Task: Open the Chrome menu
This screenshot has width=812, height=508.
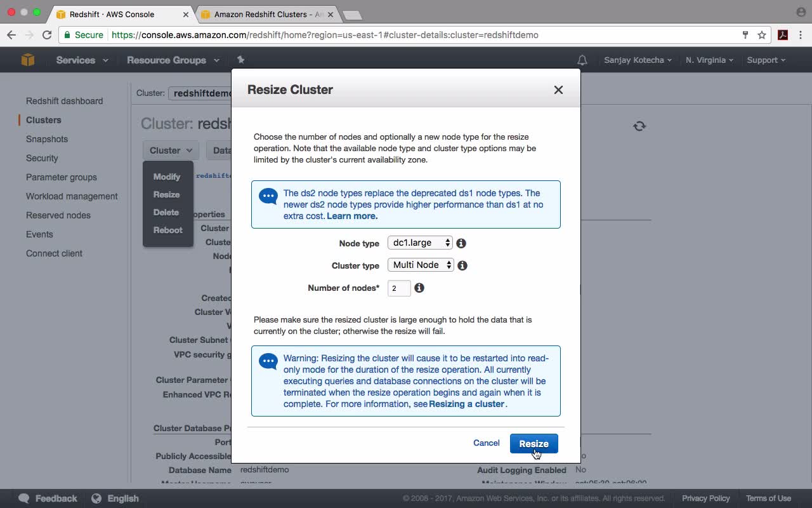Action: pyautogui.click(x=801, y=35)
